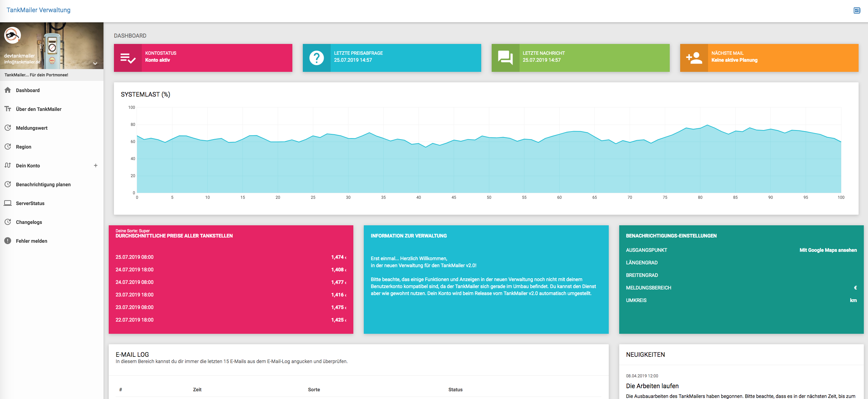
Task: Click the price value 1,425 €
Action: pyautogui.click(x=339, y=320)
